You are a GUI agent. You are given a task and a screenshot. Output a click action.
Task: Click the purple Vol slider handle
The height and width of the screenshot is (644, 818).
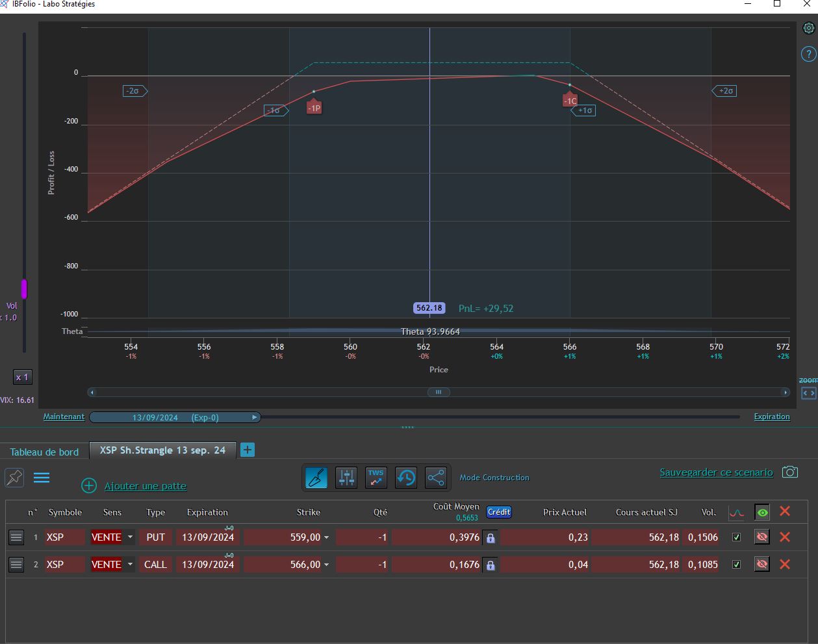(x=24, y=289)
